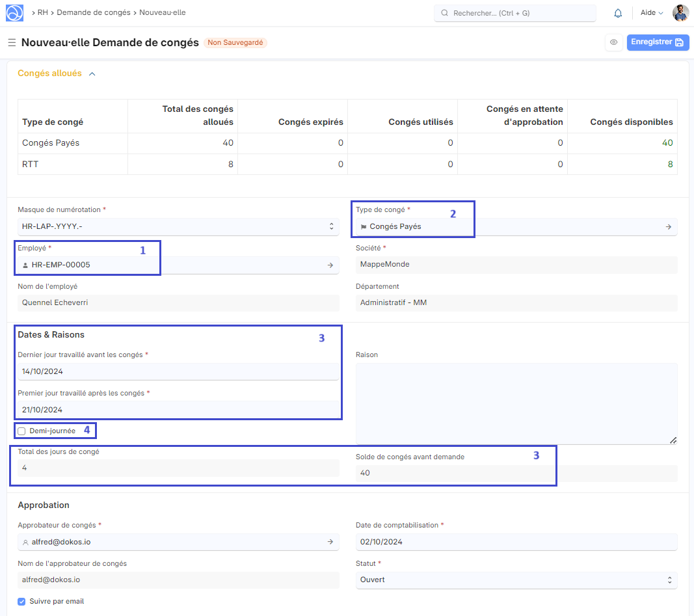Screen dimensions: 694x616
Task: Toggle the sidebar hamburger icon
Action: [12, 43]
